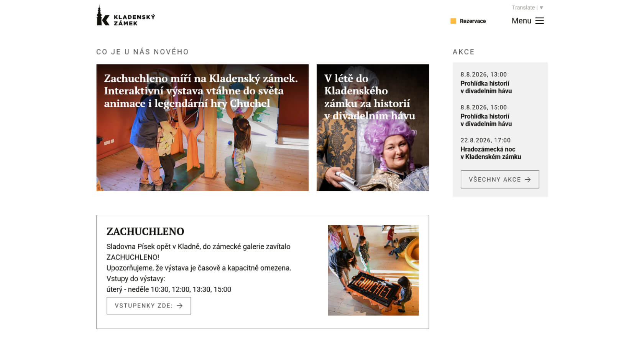The height and width of the screenshot is (355, 644).
Task: Open the hamburger Menu icon
Action: pyautogui.click(x=539, y=21)
